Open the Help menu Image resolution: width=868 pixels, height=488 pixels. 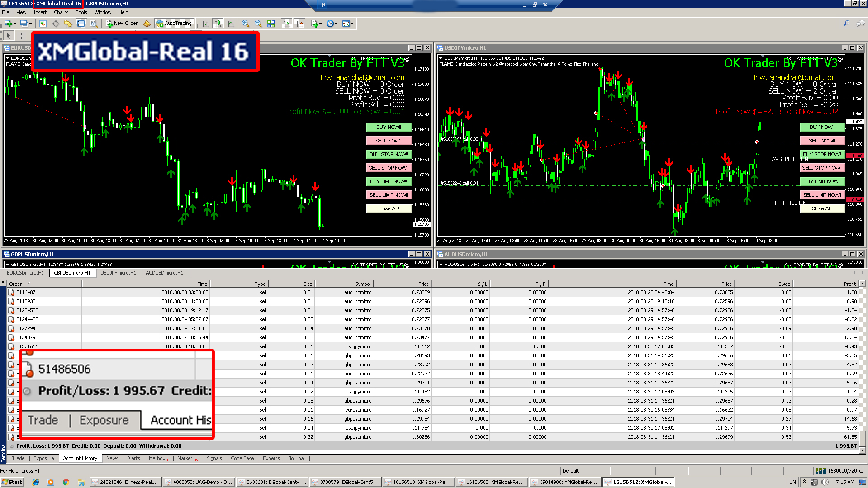(x=123, y=12)
